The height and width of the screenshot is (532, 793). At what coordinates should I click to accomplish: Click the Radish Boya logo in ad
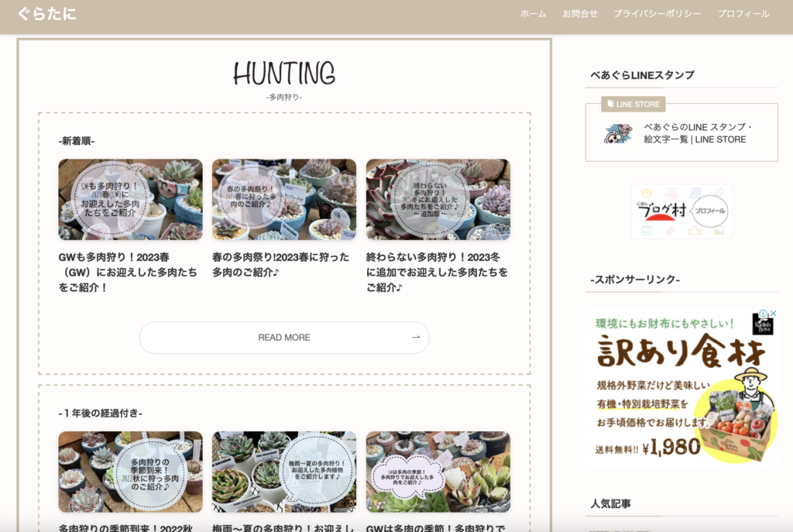click(763, 326)
